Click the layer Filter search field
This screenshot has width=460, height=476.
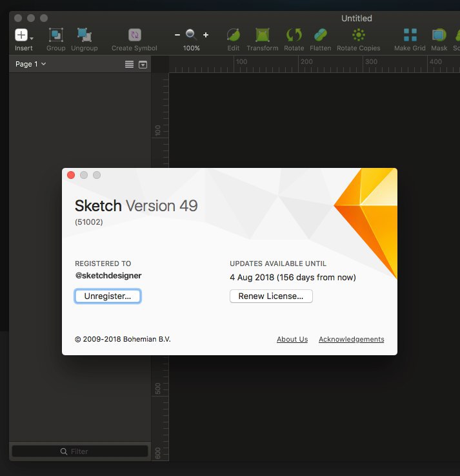point(80,451)
